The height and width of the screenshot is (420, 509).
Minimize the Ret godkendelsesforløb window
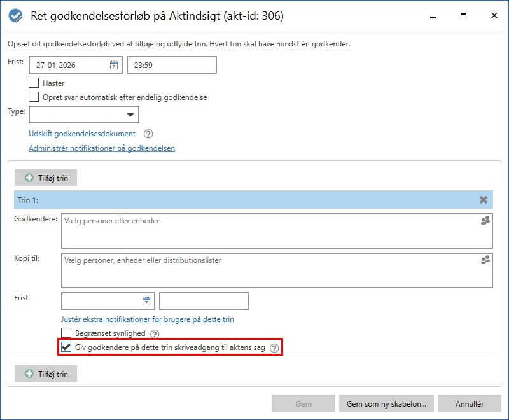433,16
